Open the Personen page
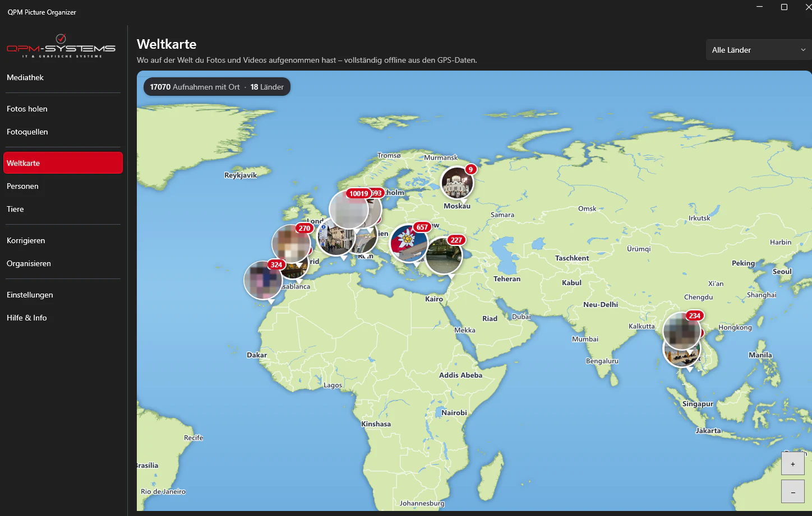Viewport: 812px width, 516px height. [x=63, y=186]
